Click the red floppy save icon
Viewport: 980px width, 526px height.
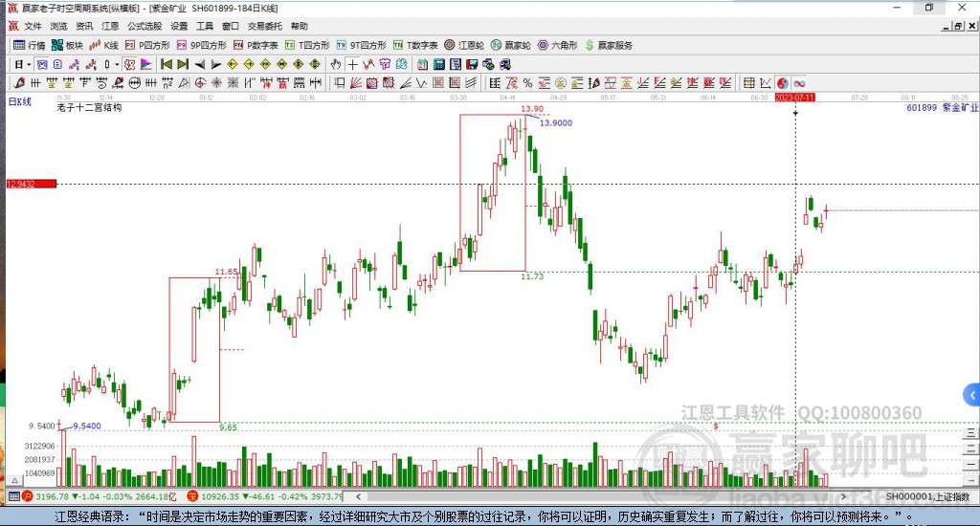click(472, 64)
